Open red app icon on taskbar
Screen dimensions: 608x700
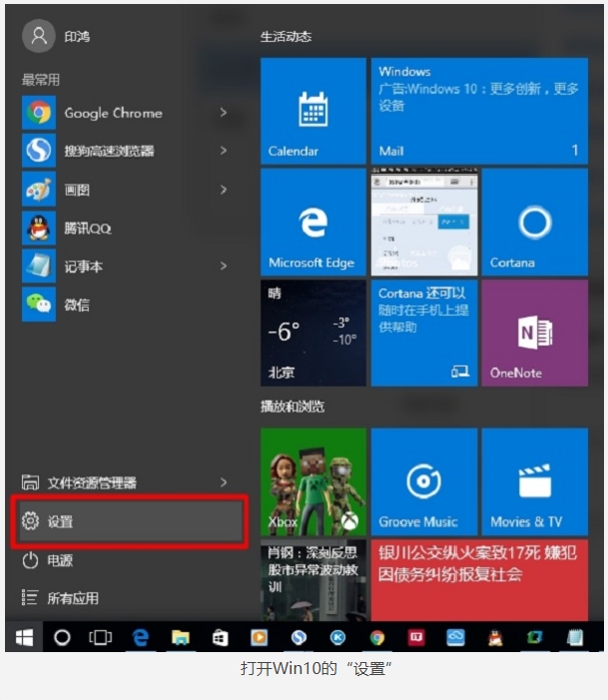[416, 637]
